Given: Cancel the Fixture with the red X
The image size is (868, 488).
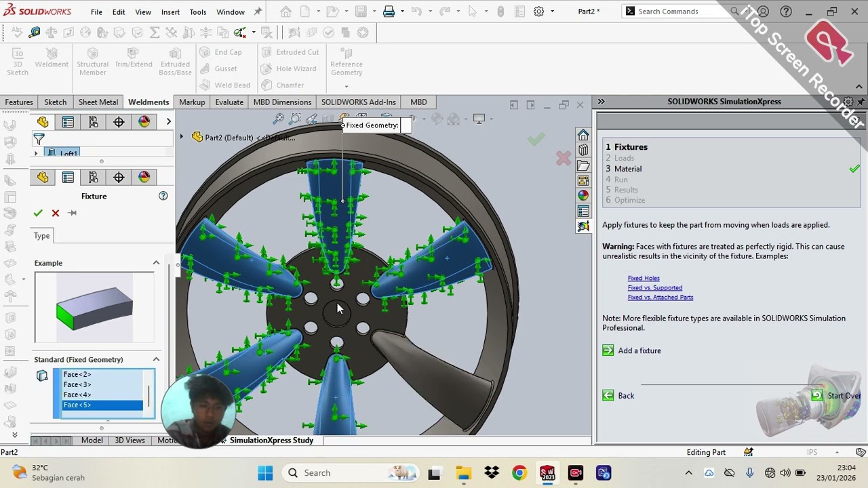Looking at the screenshot, I should pos(56,213).
